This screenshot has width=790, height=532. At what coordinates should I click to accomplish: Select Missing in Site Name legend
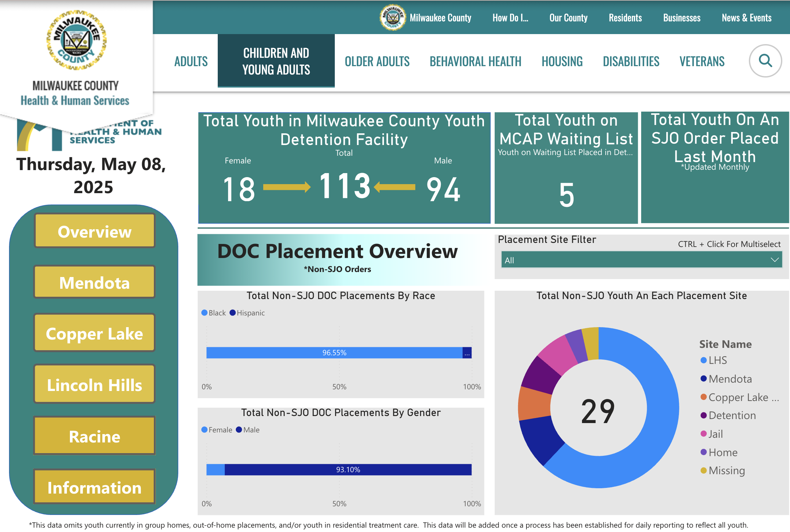(x=723, y=471)
